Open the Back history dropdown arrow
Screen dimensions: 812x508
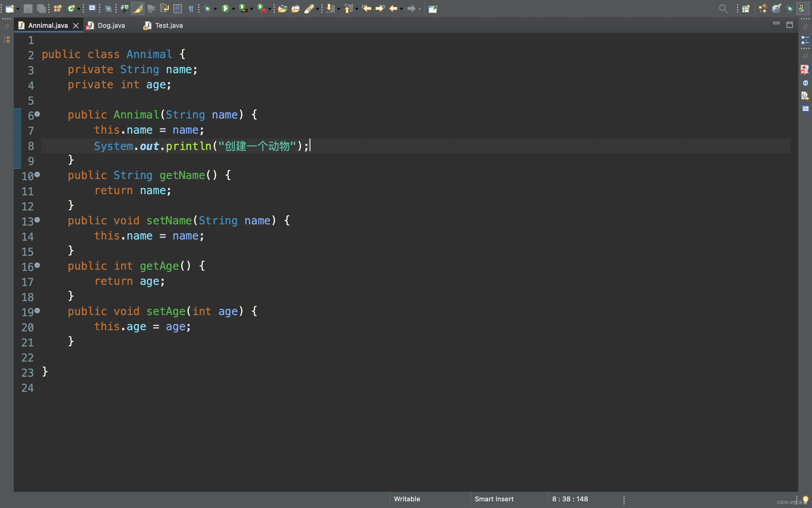tap(401, 9)
